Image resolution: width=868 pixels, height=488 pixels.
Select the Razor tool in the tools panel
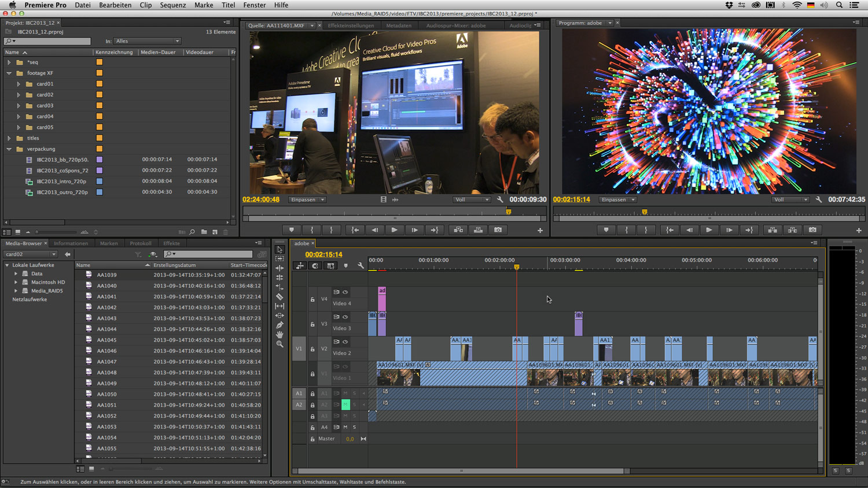279,297
